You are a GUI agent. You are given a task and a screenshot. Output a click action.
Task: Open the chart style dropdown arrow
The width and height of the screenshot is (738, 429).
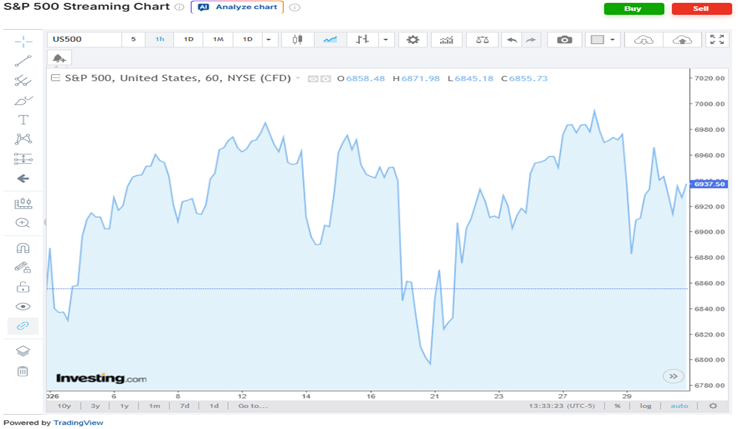tap(385, 40)
